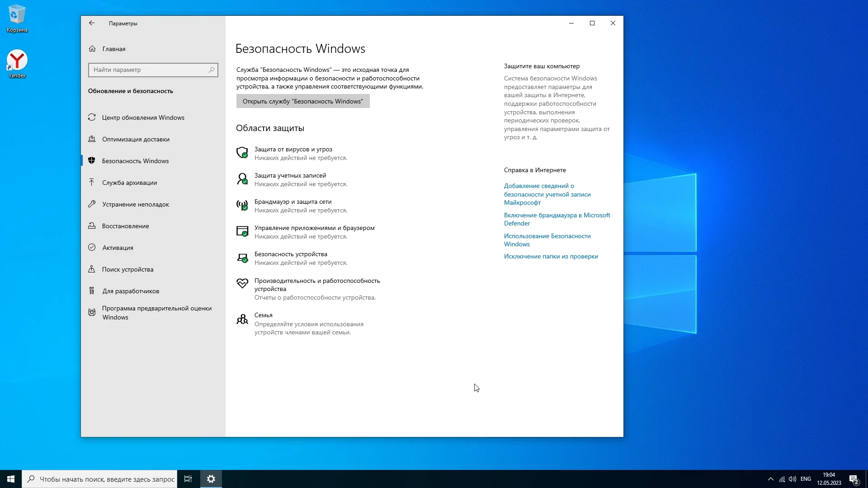Open device security via its laptop icon
The width and height of the screenshot is (868, 488).
click(x=242, y=258)
